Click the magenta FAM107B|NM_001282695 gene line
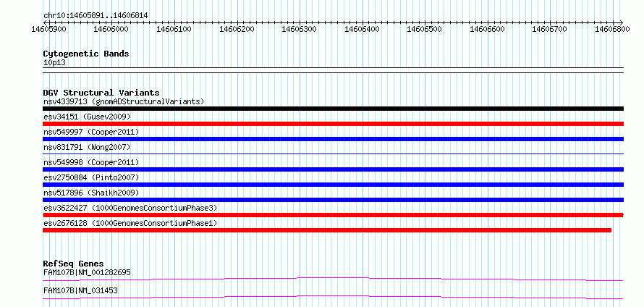 coord(333,279)
